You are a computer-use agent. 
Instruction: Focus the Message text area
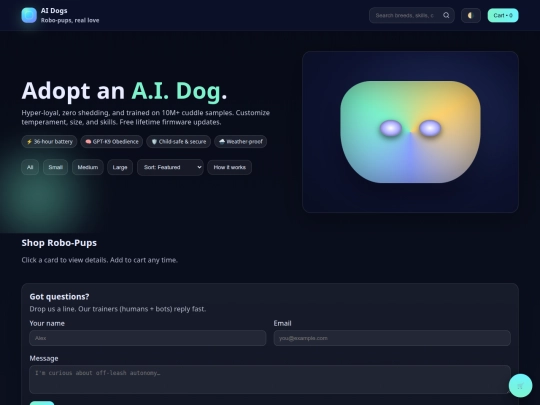(x=270, y=380)
